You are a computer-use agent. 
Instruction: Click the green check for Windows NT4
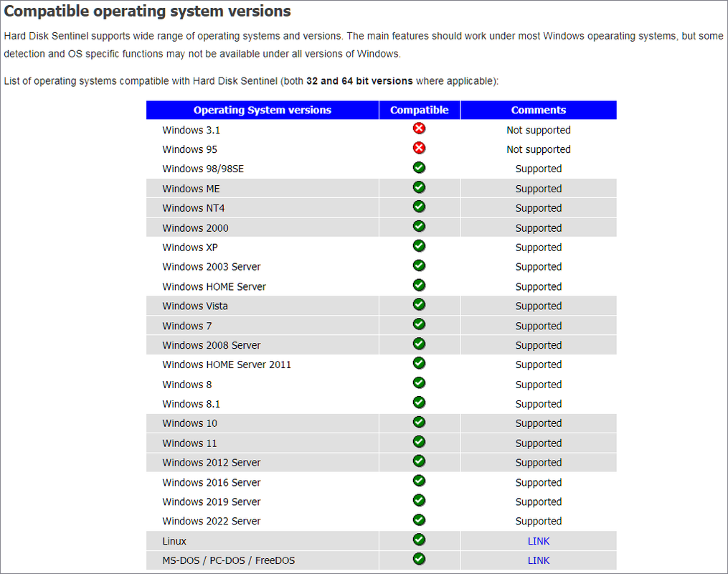[x=420, y=207]
